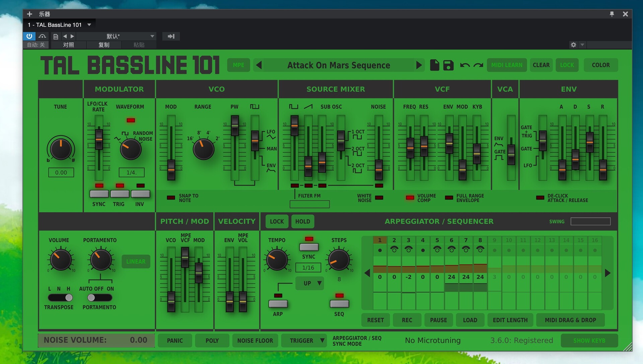This screenshot has width=643, height=364.
Task: Go to next preset with right arrow
Action: coord(419,65)
